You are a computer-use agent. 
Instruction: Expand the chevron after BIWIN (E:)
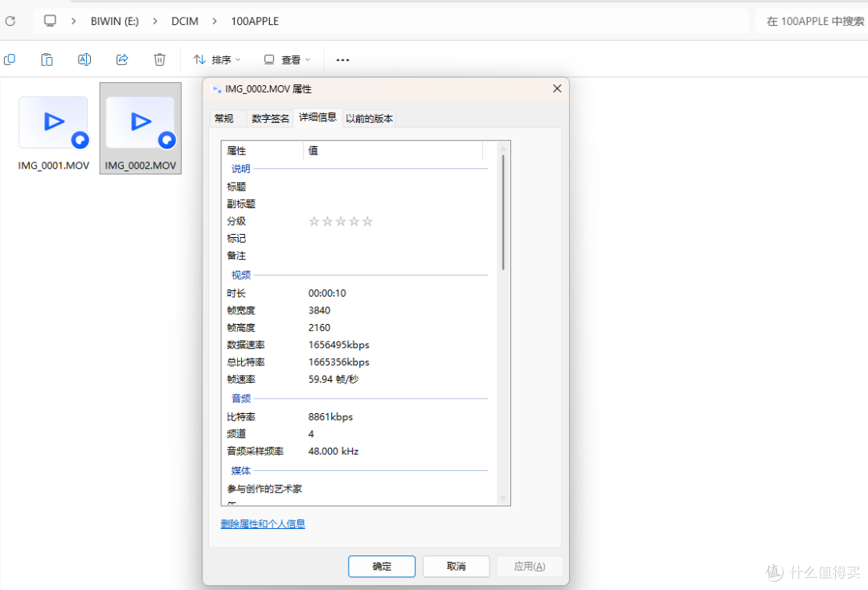[155, 21]
